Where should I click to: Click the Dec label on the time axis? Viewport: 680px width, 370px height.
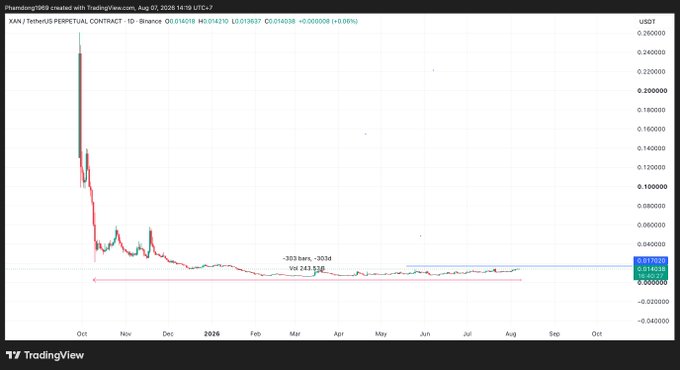[x=168, y=334]
